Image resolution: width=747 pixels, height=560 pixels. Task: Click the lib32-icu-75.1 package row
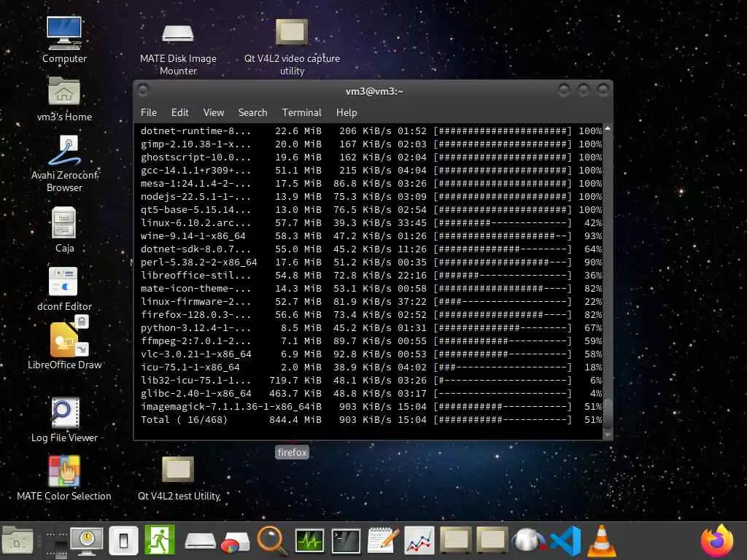(x=371, y=381)
